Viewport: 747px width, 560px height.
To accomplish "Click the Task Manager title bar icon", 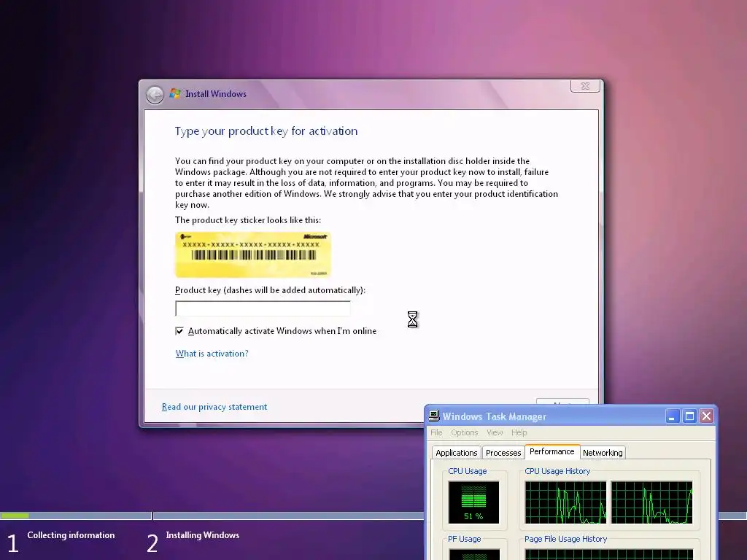I will (x=434, y=416).
